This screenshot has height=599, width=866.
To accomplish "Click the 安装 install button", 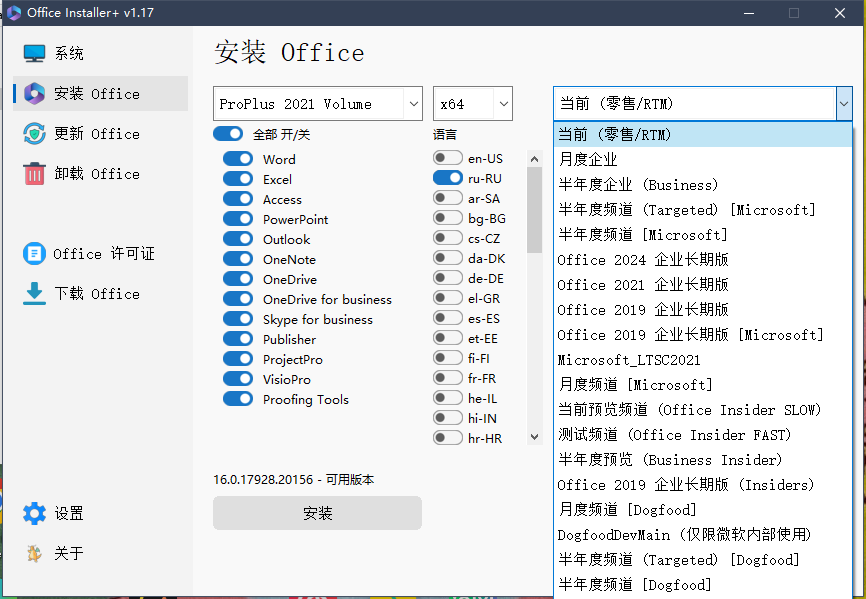I will 317,513.
